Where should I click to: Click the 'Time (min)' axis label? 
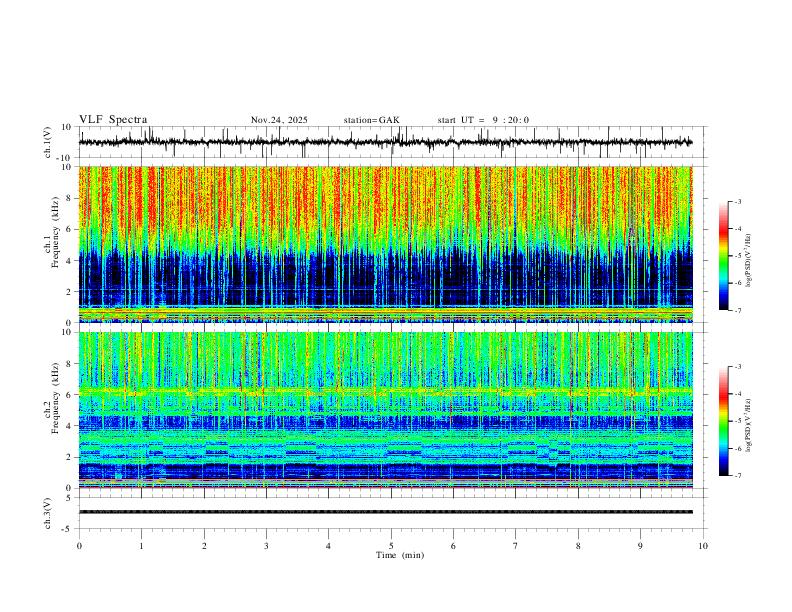pos(400,555)
